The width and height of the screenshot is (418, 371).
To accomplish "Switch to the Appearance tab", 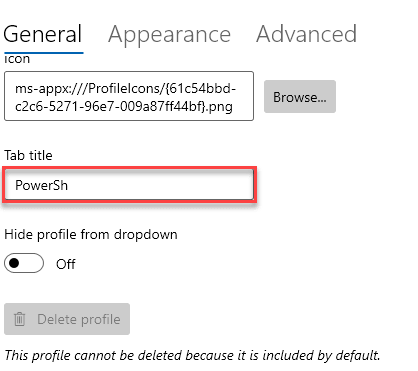I will point(169,35).
